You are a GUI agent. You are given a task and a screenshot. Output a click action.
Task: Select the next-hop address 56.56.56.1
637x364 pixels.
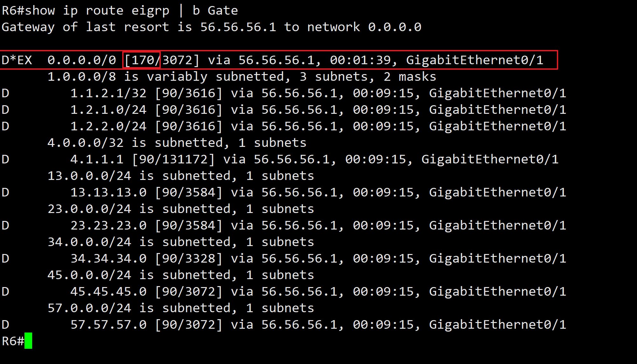[x=278, y=60]
